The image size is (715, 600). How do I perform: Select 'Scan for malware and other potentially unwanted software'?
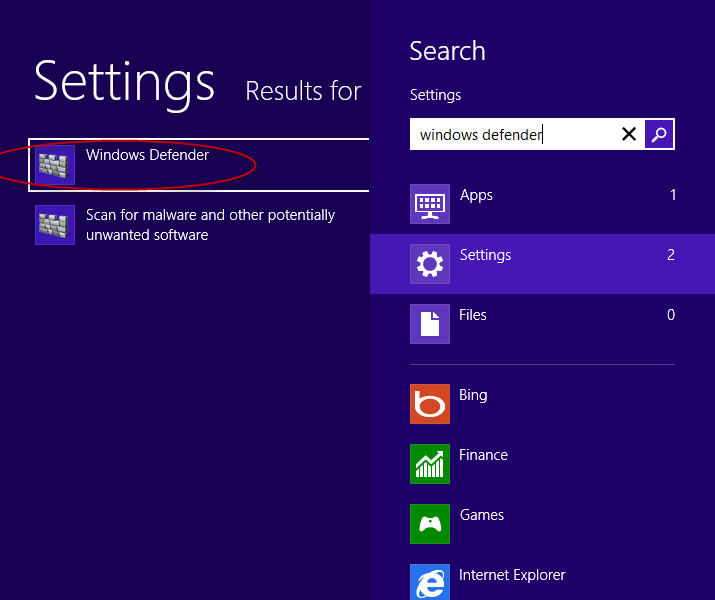click(210, 225)
